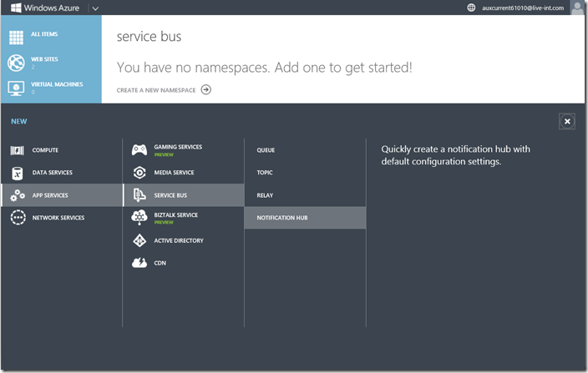Select the DATA SERVICES category
This screenshot has width=588, height=373.
coord(52,173)
